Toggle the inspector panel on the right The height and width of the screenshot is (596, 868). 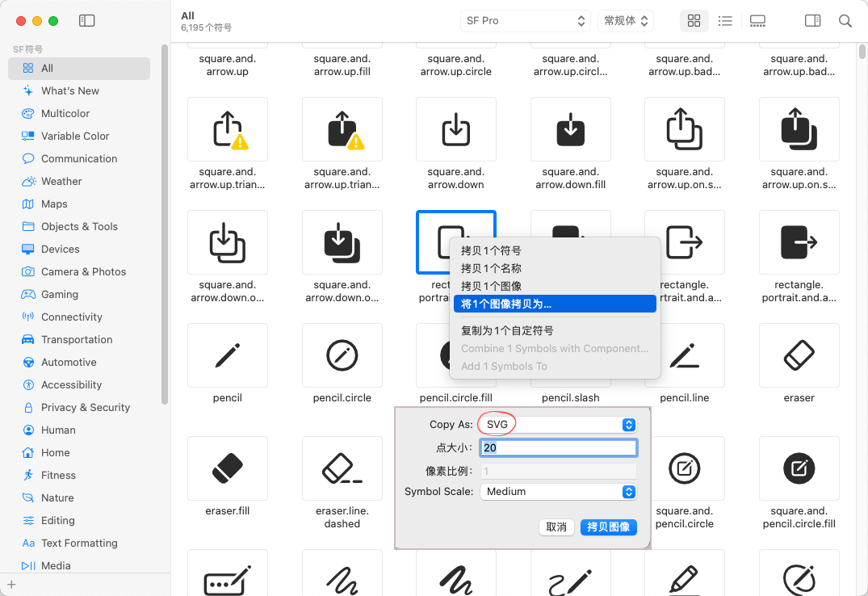pyautogui.click(x=812, y=21)
